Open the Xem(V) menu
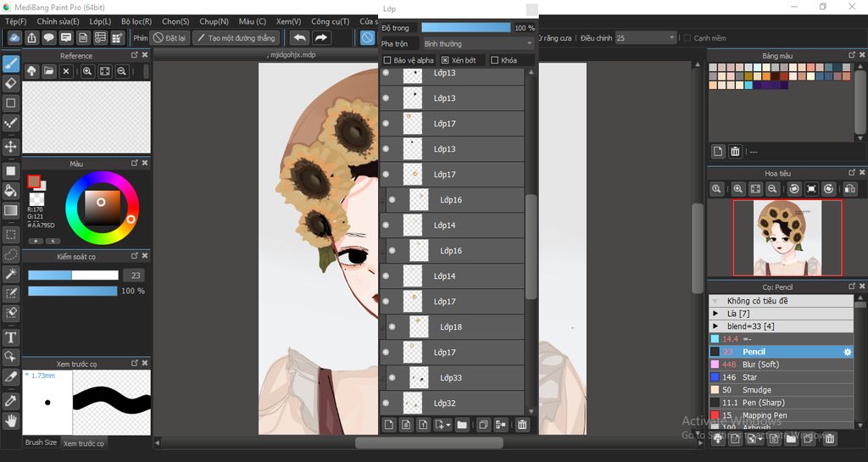 [288, 21]
